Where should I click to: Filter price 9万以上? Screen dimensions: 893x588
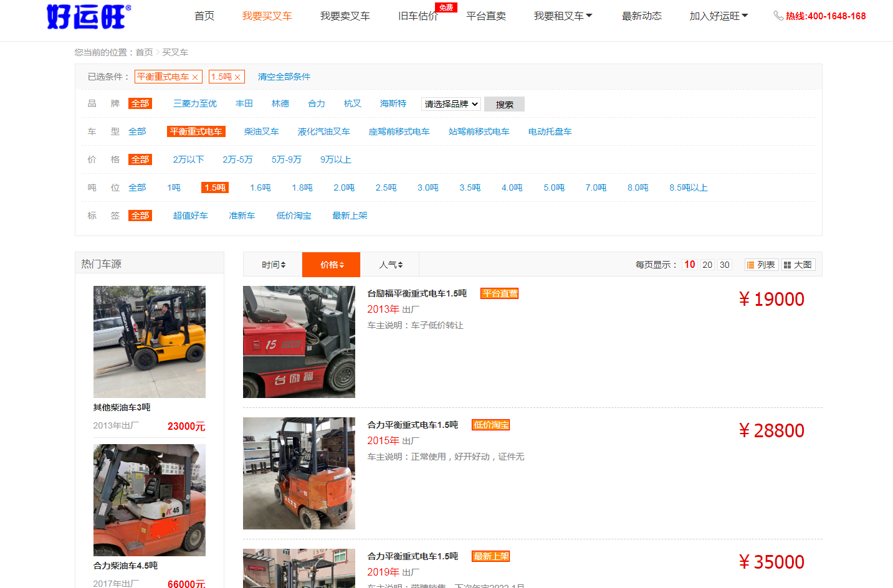coord(336,159)
